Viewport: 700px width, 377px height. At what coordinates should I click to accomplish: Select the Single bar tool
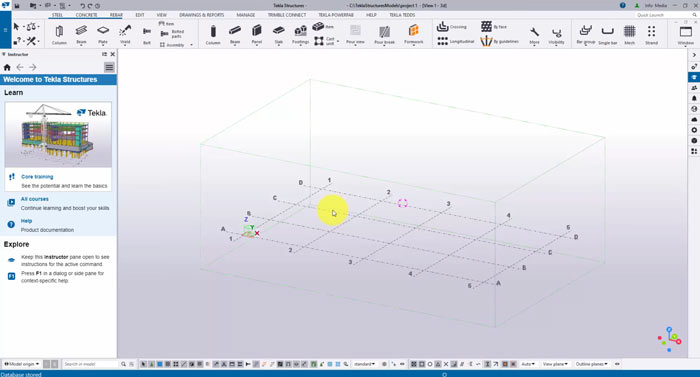click(608, 34)
